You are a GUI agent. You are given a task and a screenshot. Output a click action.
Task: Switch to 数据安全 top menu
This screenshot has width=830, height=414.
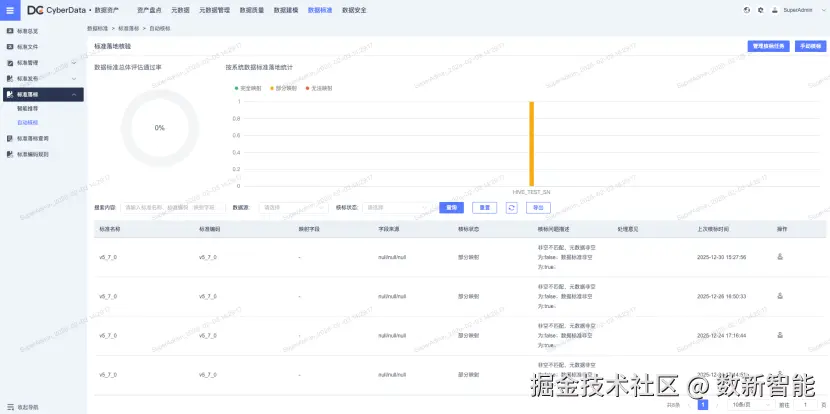tap(354, 10)
